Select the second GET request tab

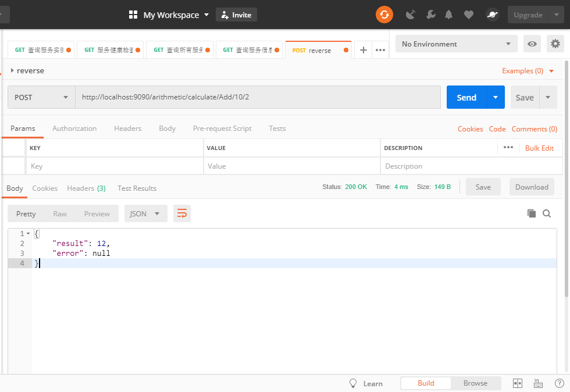tap(109, 50)
